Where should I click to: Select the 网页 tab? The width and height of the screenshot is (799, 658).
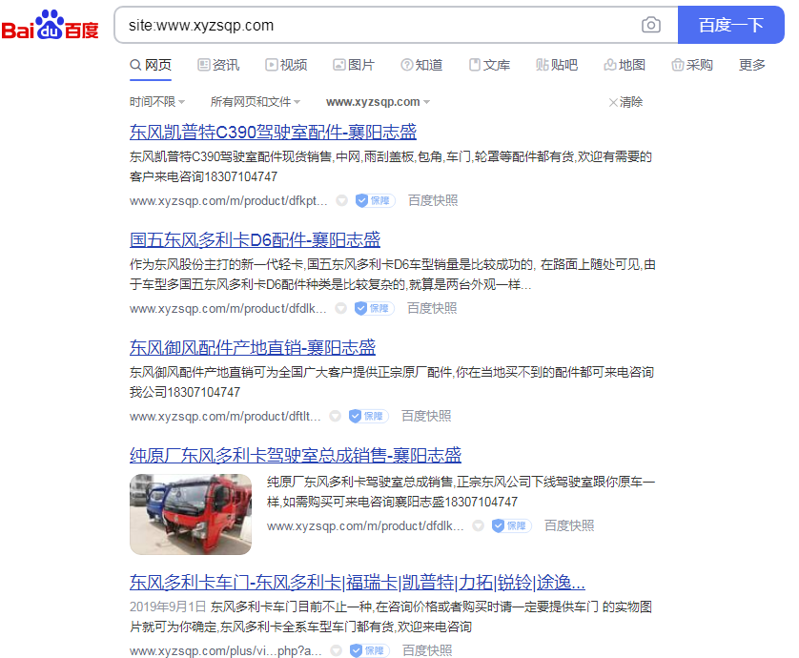tap(150, 65)
